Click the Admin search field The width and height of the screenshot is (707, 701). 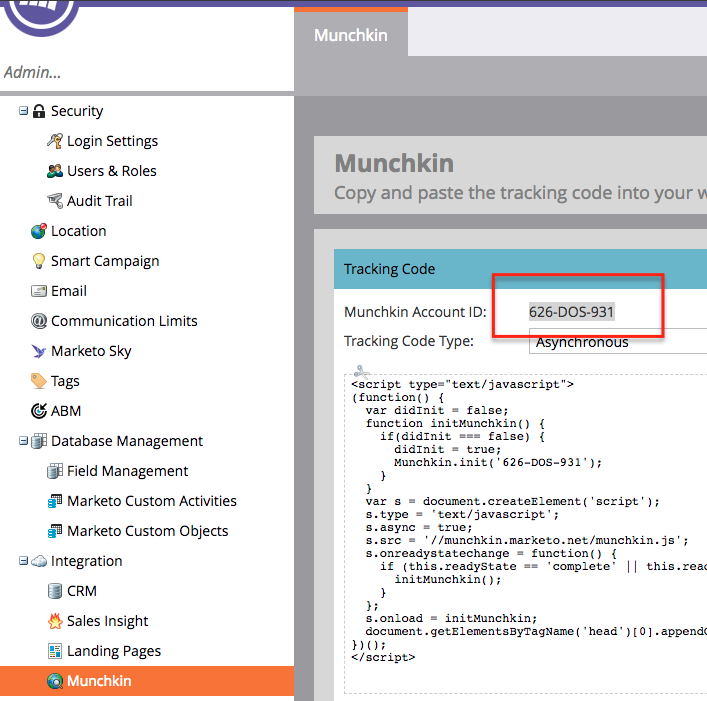(147, 72)
